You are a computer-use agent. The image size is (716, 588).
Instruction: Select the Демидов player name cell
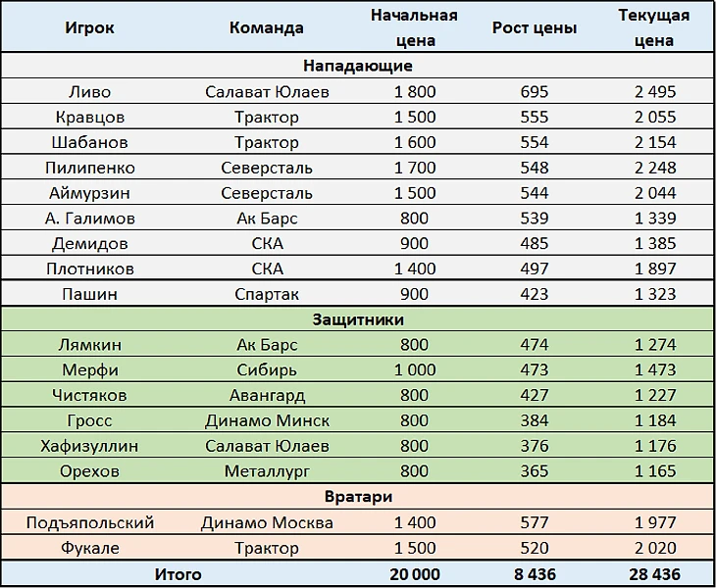[x=89, y=244]
